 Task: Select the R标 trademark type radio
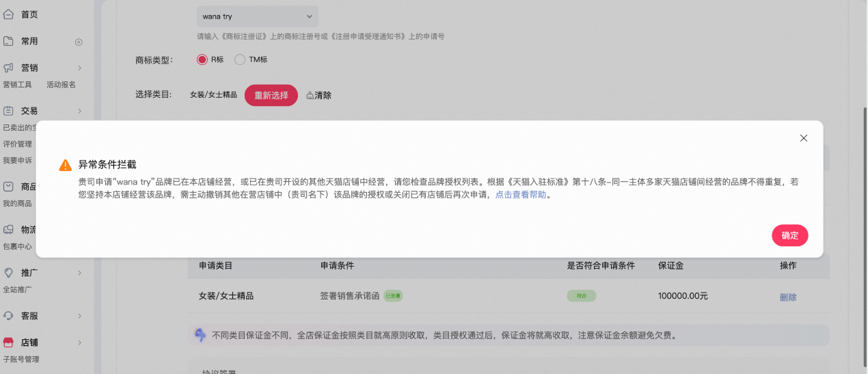[x=202, y=59]
